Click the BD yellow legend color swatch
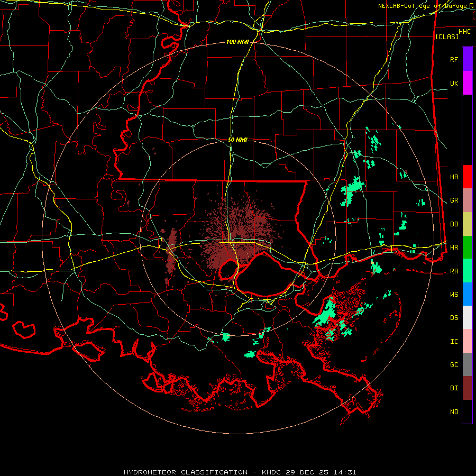Image resolution: width=476 pixels, height=476 pixels. point(467,224)
